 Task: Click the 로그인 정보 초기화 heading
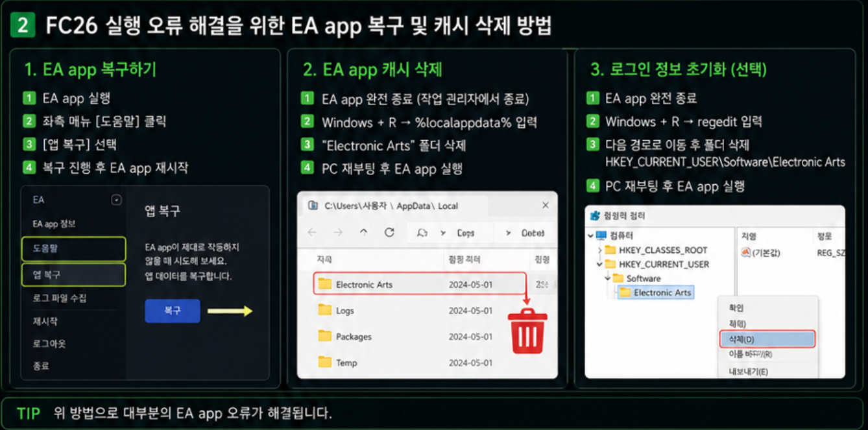679,69
